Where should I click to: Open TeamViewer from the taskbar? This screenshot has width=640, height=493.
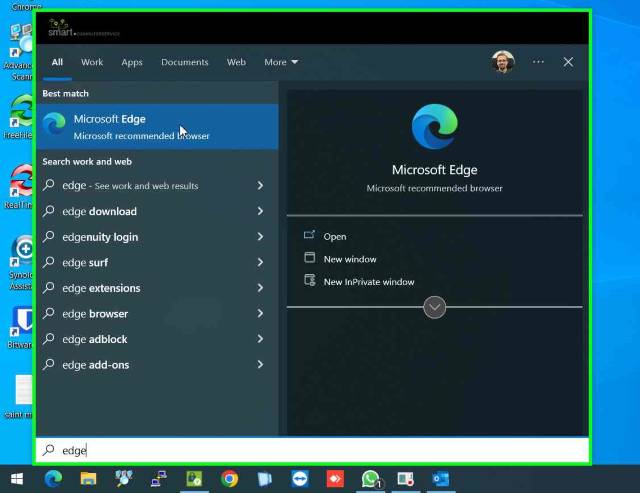(300, 479)
